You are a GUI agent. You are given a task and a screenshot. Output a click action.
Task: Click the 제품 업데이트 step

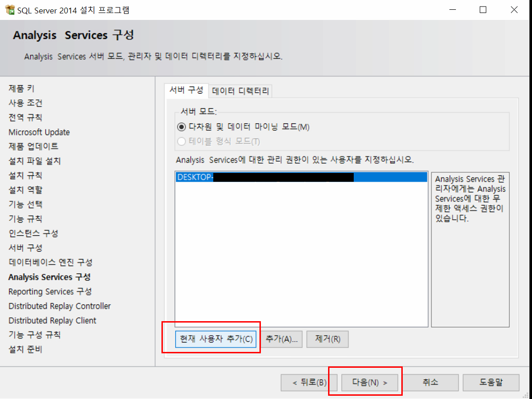click(x=33, y=146)
